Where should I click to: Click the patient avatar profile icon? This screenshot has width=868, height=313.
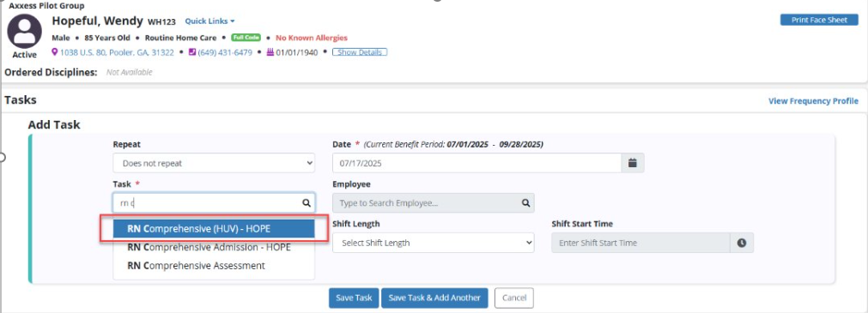(x=24, y=31)
